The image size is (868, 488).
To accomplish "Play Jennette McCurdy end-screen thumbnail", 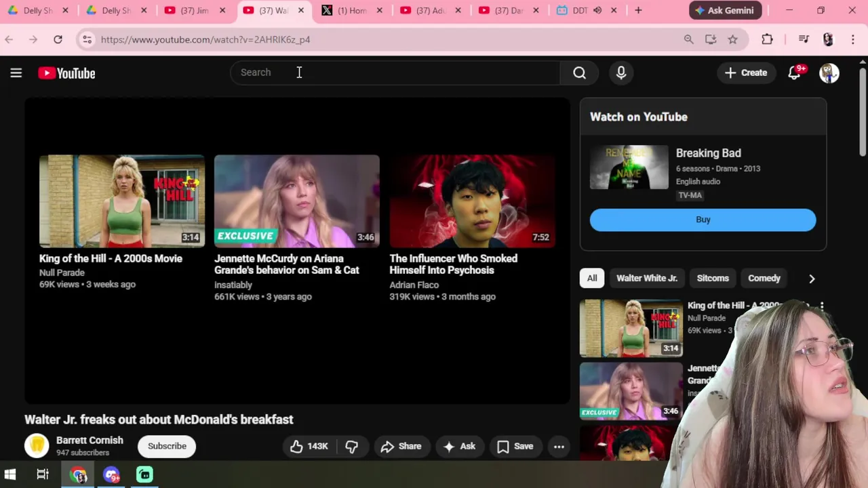I will point(297,201).
